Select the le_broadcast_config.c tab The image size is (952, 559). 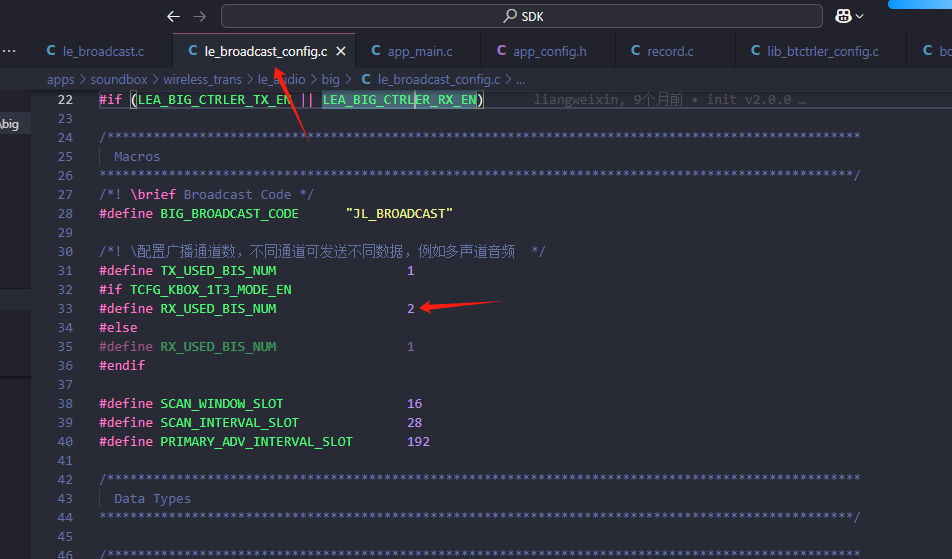[x=265, y=52]
